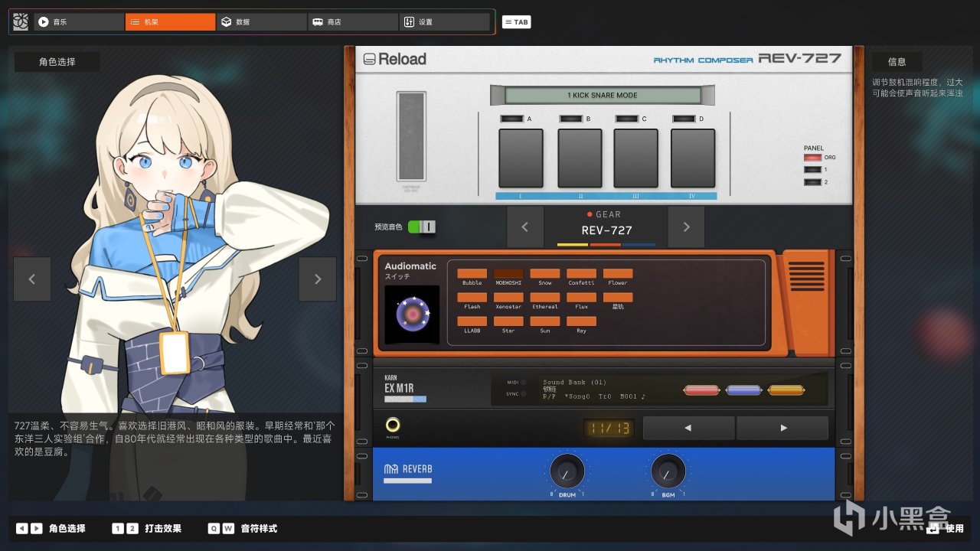Click the 角色选择 panel heading
980x551 pixels.
[x=57, y=62]
